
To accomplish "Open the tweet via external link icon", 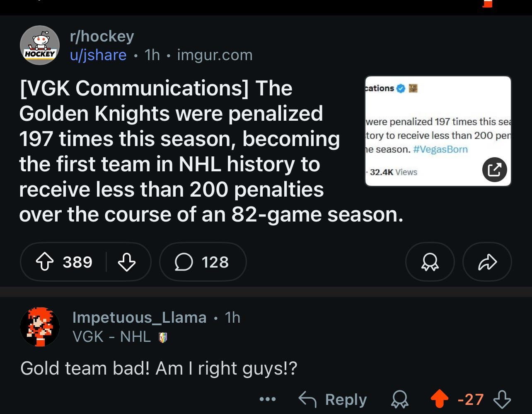I will [x=495, y=170].
